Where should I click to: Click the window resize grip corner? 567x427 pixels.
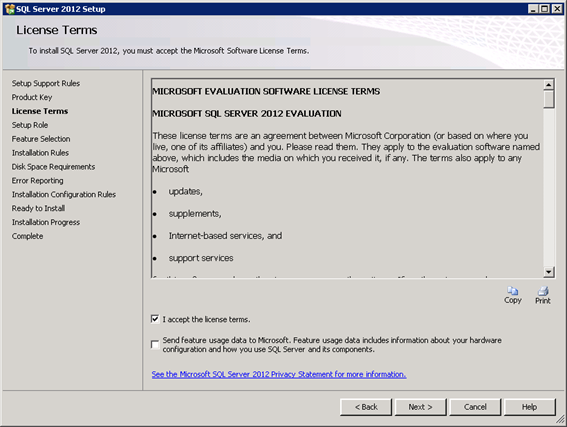tap(560, 419)
